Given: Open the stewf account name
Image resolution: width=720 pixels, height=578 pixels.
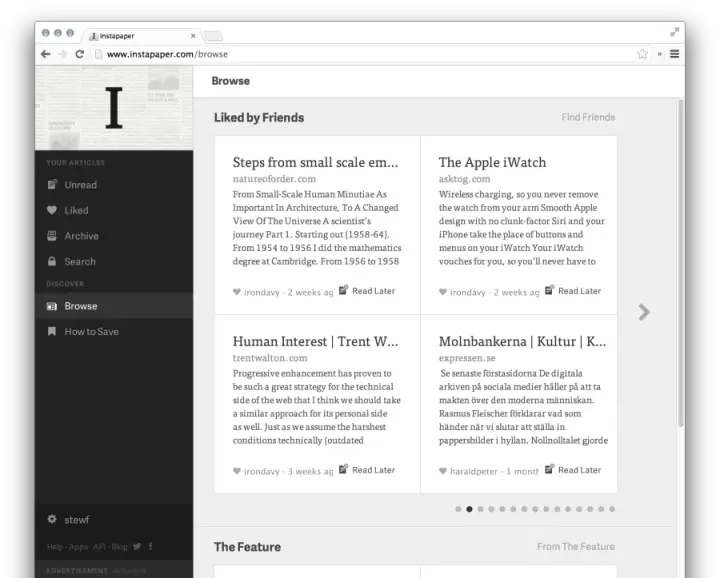Looking at the screenshot, I should (77, 520).
